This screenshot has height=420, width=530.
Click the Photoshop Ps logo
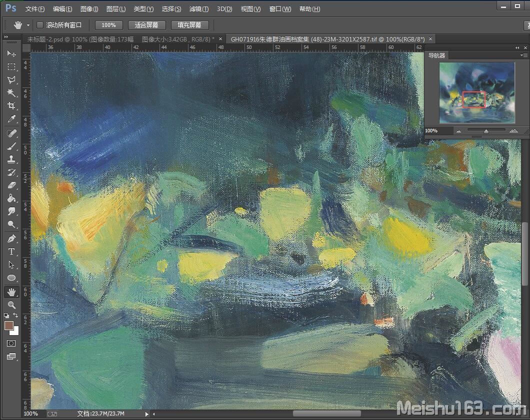(11, 8)
